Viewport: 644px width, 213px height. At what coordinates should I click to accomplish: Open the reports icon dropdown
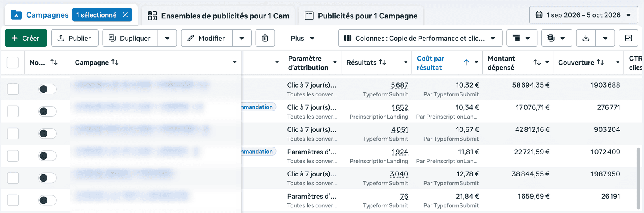[x=557, y=38]
